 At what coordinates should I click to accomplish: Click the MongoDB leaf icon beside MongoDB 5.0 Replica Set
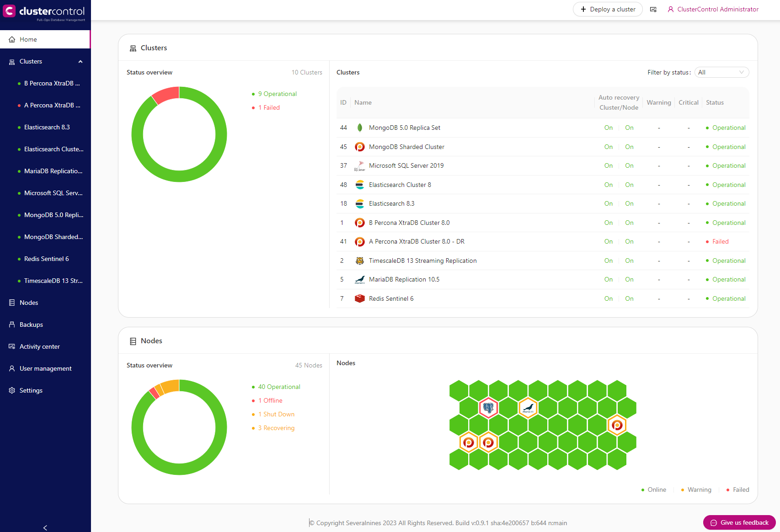tap(360, 128)
